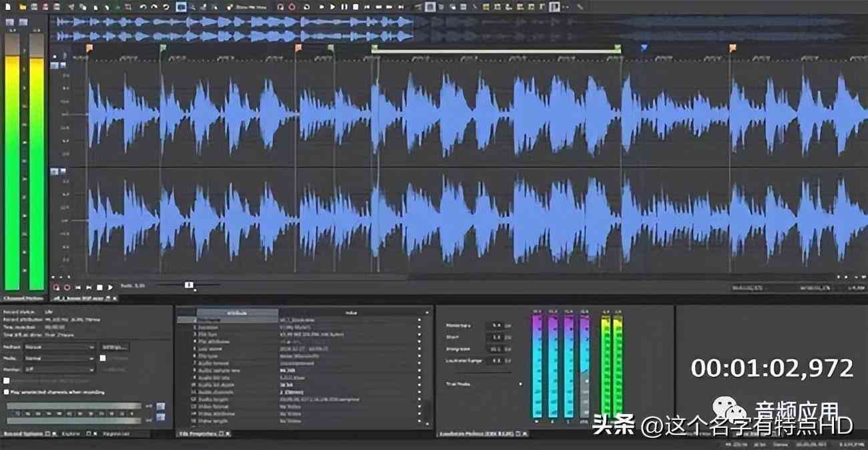This screenshot has height=450, width=868.
Task: Click Play in the data window transport
Action: [x=111, y=288]
